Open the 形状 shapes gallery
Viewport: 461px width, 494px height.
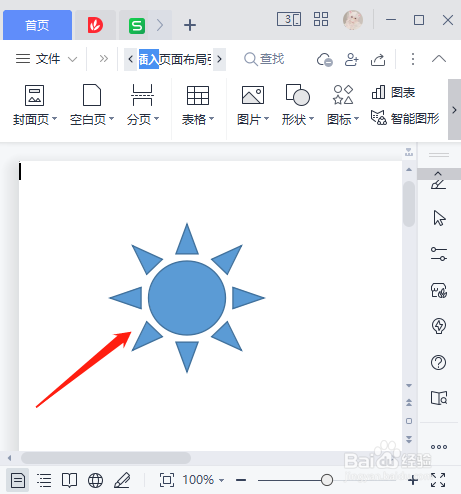tap(298, 105)
